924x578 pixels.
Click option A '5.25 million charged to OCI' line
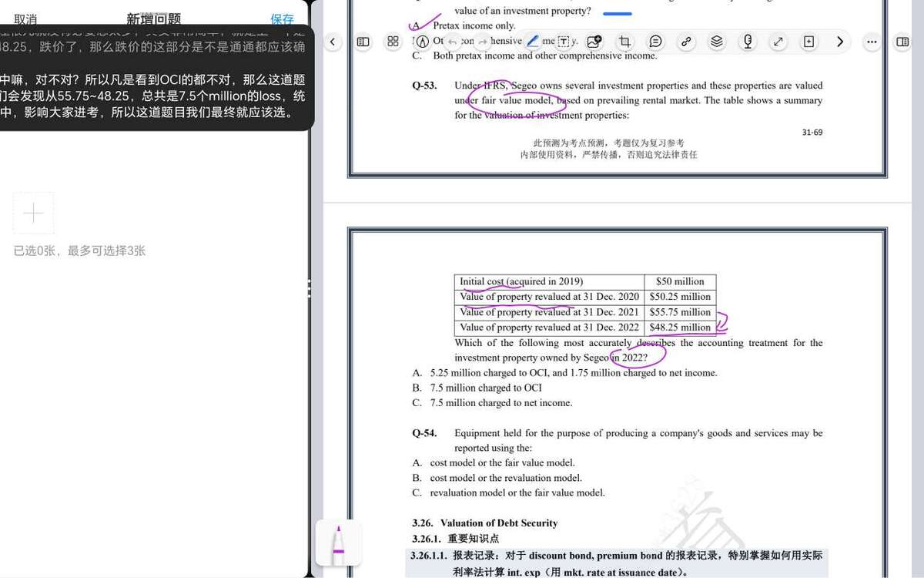coord(564,373)
